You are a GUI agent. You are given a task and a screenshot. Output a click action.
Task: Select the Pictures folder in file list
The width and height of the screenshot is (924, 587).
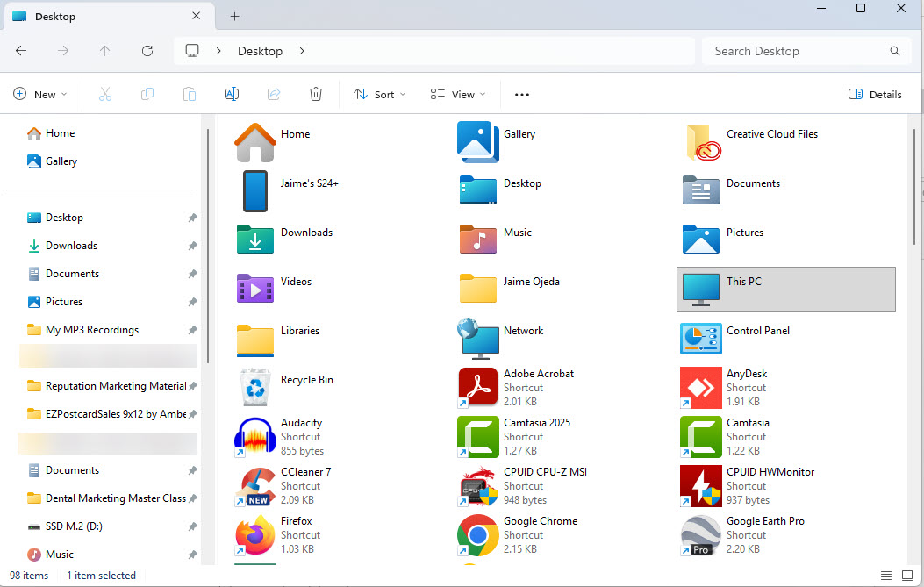point(700,240)
